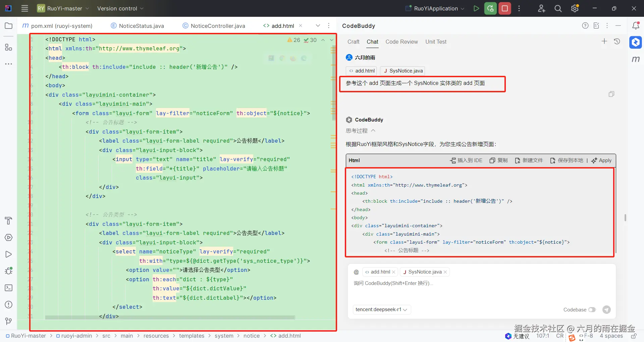Image resolution: width=644 pixels, height=342 pixels.
Task: Open the Notifications bell
Action: (636, 26)
